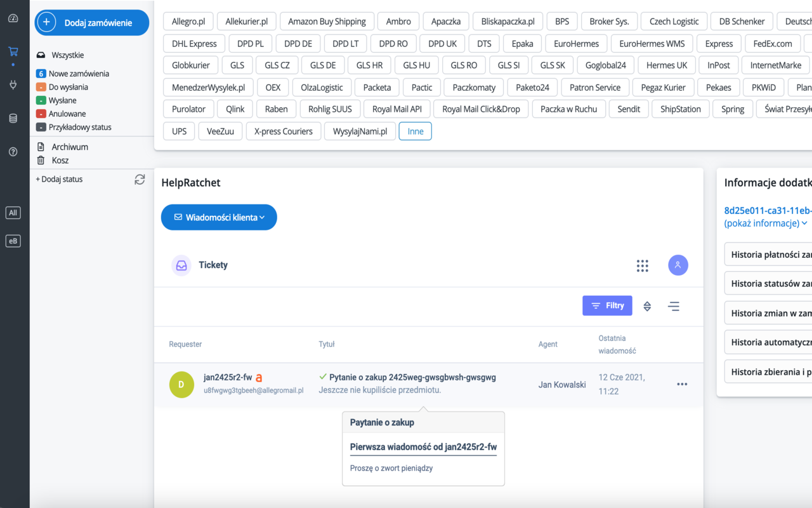Viewport: 812px width, 508px height.
Task: Select the InPost courier button
Action: [x=718, y=65]
